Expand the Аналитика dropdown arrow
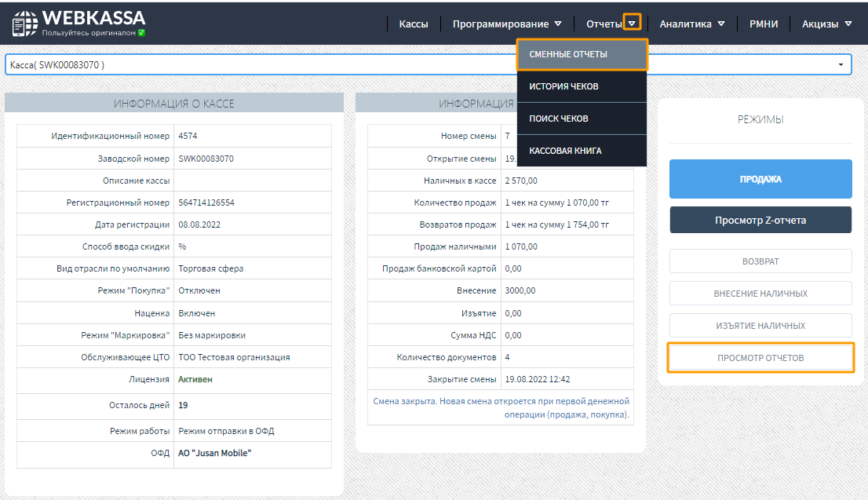The width and height of the screenshot is (868, 500). pyautogui.click(x=721, y=24)
